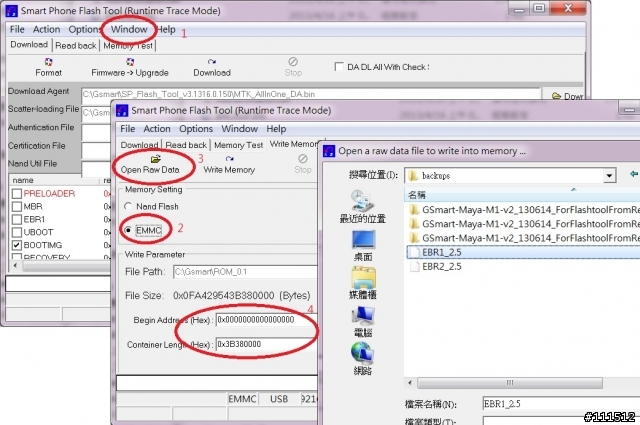This screenshot has height=425, width=640.
Task: Click the horizontal scrollbar in the file dialog list
Action: 509,383
